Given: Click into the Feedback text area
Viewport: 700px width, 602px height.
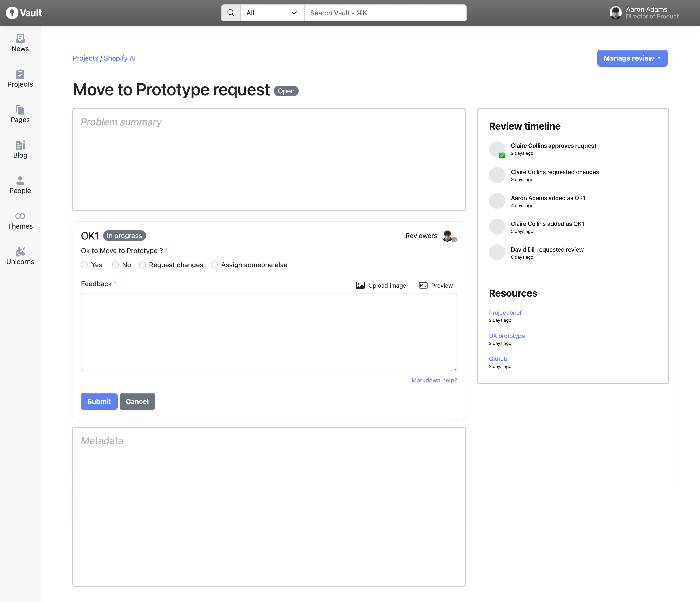Looking at the screenshot, I should (x=269, y=332).
